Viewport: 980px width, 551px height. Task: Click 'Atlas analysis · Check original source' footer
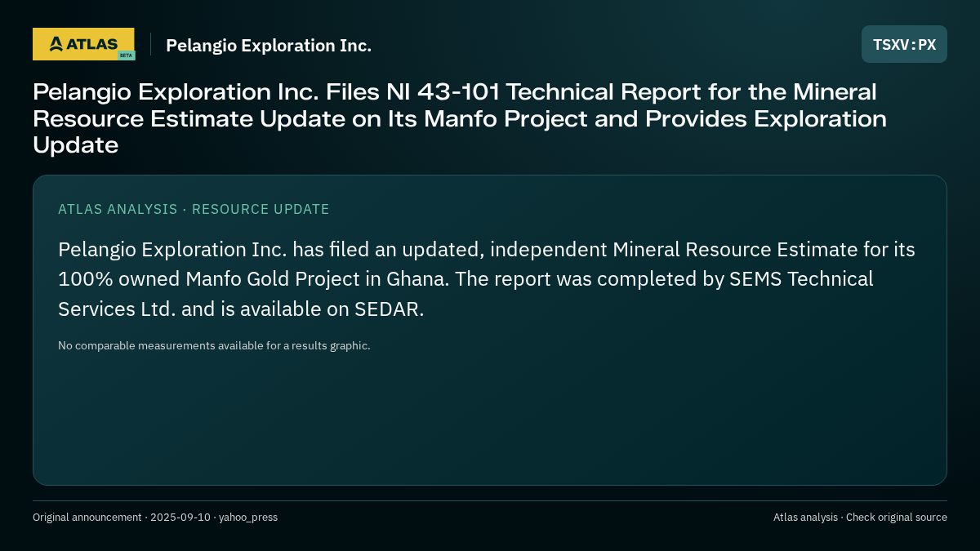point(860,517)
